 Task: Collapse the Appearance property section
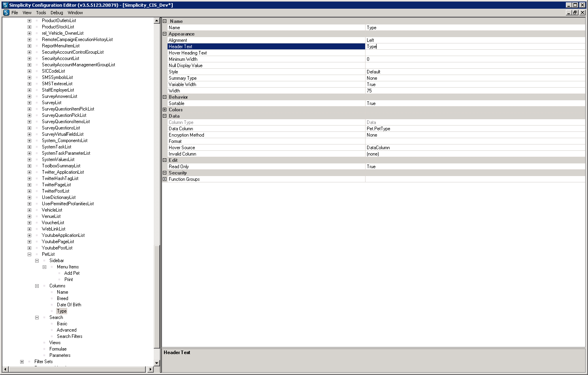coord(165,34)
